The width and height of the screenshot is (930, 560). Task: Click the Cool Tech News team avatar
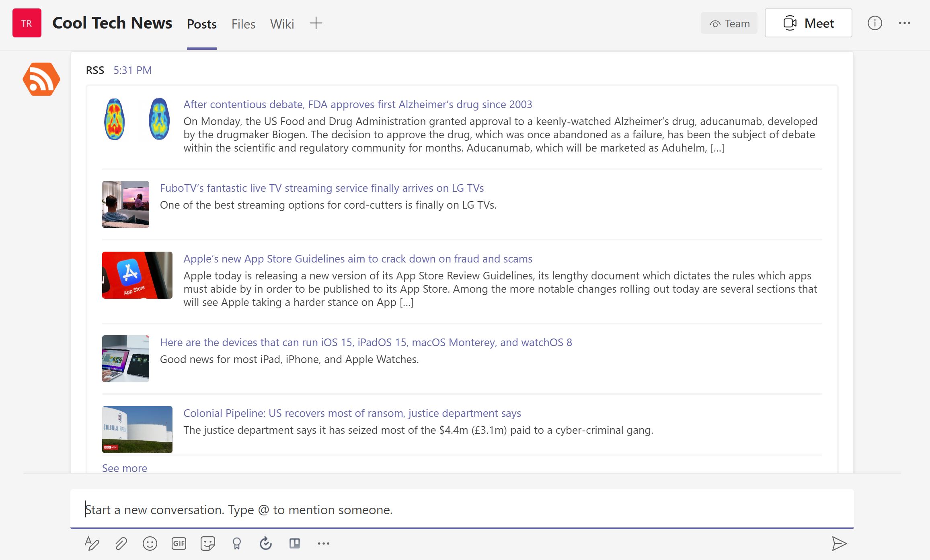[27, 23]
